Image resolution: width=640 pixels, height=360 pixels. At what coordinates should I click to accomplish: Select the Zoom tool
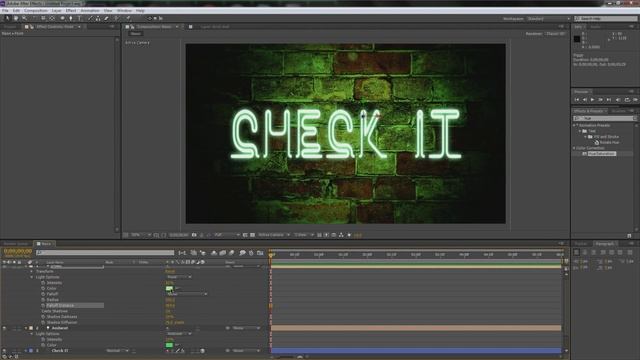pyautogui.click(x=24, y=18)
